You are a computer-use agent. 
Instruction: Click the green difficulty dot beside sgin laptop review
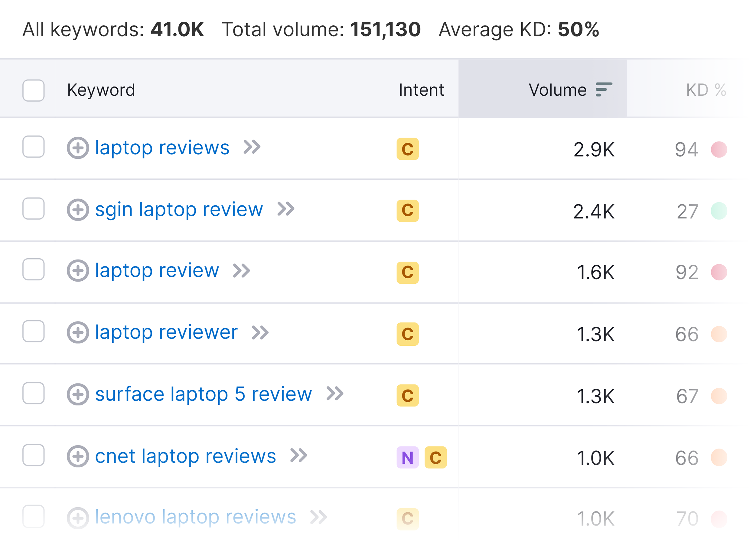tap(719, 212)
